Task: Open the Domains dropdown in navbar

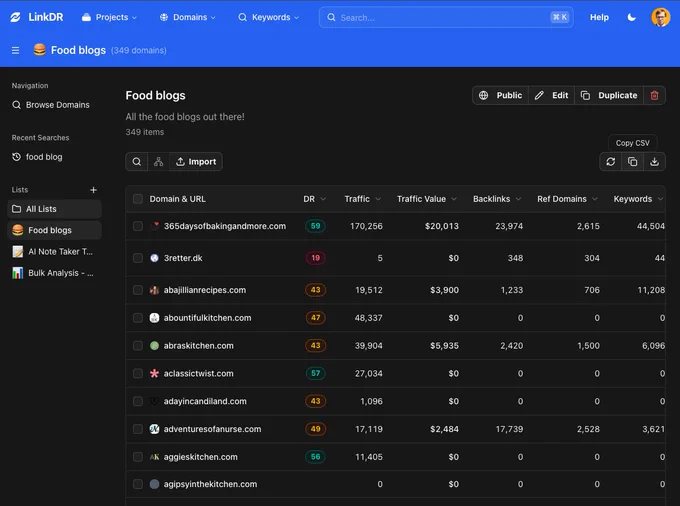Action: pyautogui.click(x=187, y=17)
